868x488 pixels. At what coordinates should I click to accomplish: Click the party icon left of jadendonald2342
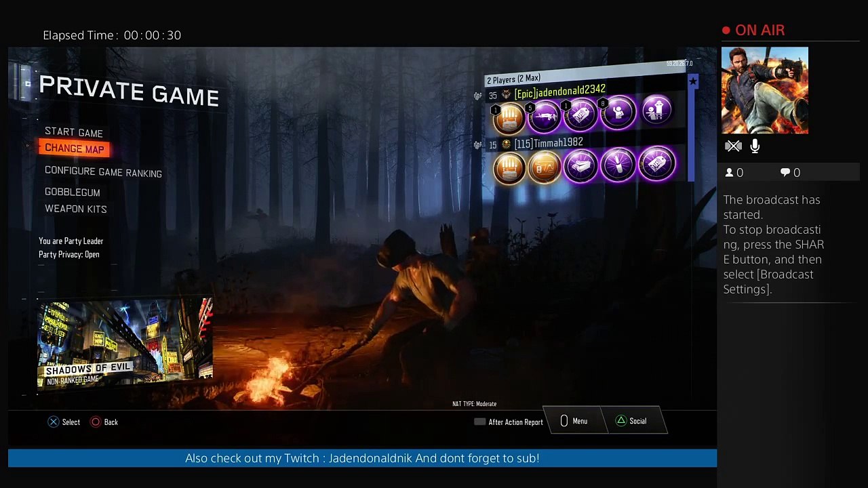pyautogui.click(x=478, y=96)
